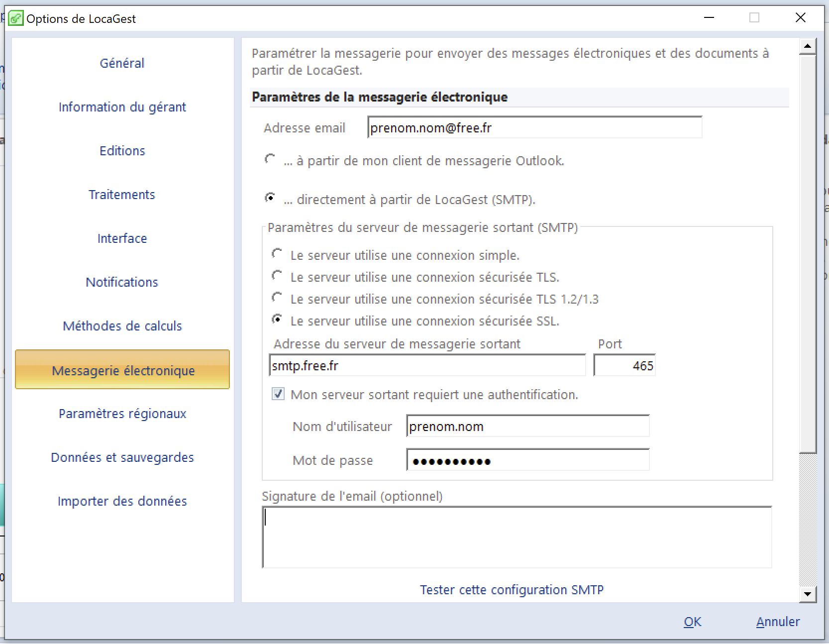Select sending via Outlook mail client
This screenshot has height=644, width=829.
270,159
